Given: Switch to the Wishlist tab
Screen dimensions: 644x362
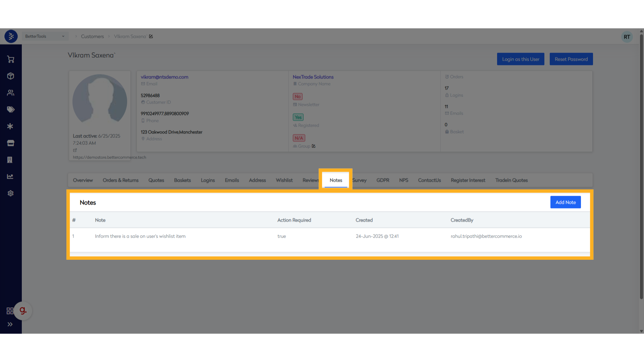Looking at the screenshot, I should [284, 180].
